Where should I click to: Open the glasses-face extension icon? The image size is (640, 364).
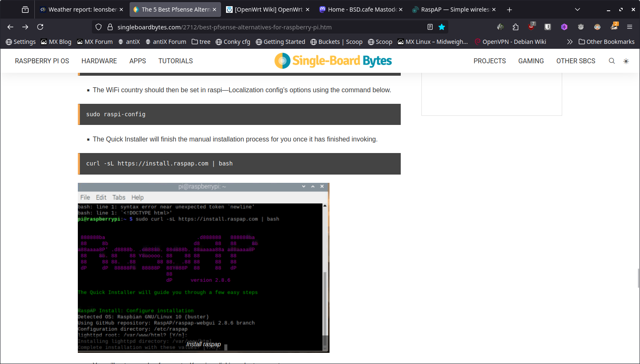coord(597,27)
